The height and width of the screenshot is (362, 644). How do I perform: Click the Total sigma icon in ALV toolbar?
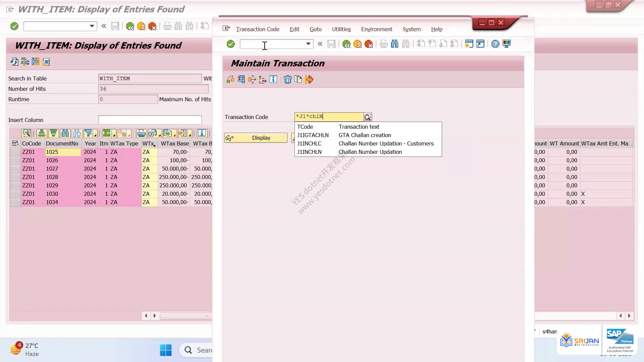pyautogui.click(x=107, y=133)
